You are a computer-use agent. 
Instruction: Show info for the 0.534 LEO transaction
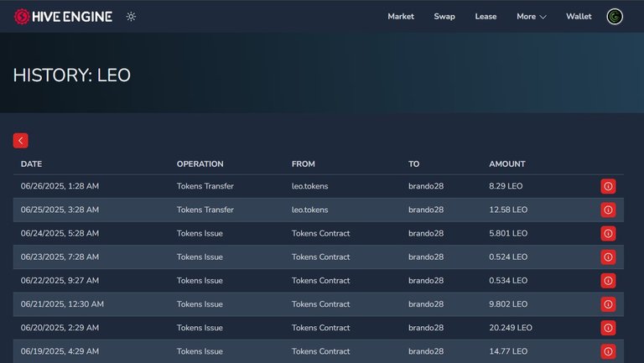click(608, 281)
